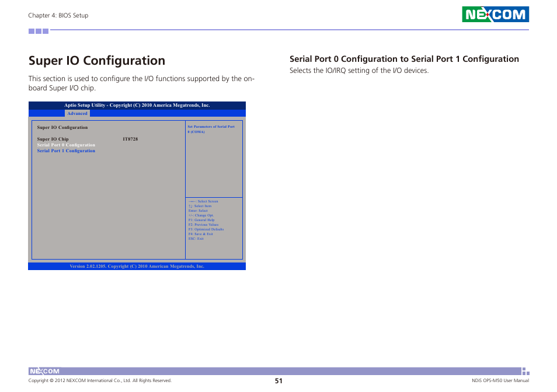Viewport: 557px width, 392px height.
Task: Click the 'Chapter 4: BIOS Setup' header text
Action: [x=58, y=15]
